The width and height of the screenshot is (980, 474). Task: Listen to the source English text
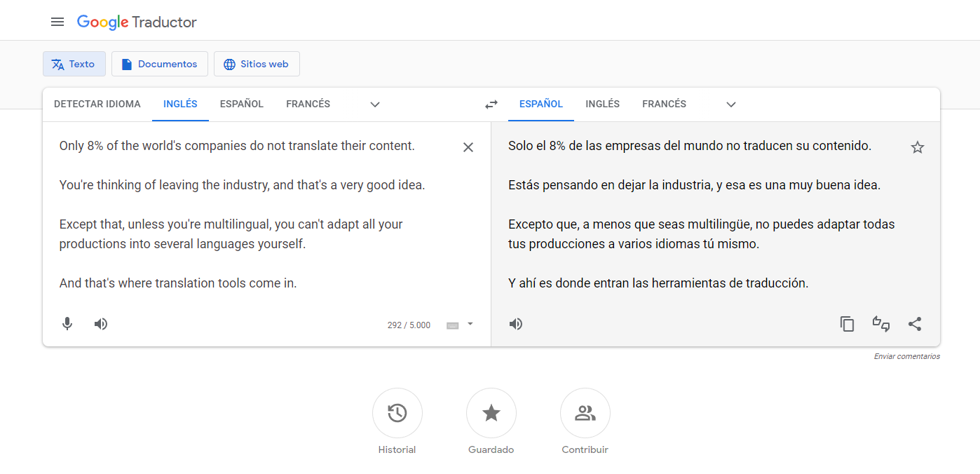point(101,324)
